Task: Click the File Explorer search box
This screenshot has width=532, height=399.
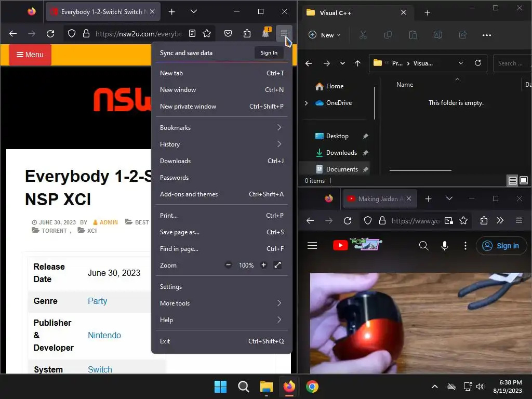Action: tap(512, 63)
